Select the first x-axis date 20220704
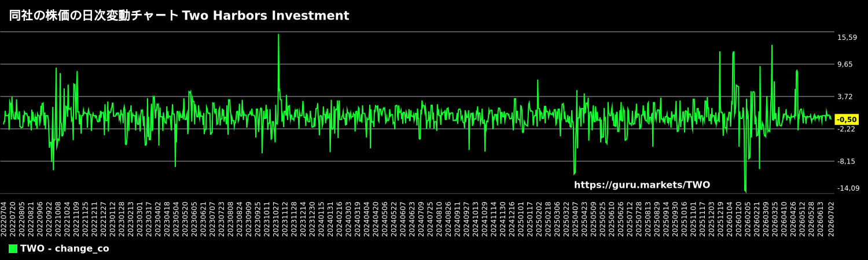The image size is (868, 260). 4,219
